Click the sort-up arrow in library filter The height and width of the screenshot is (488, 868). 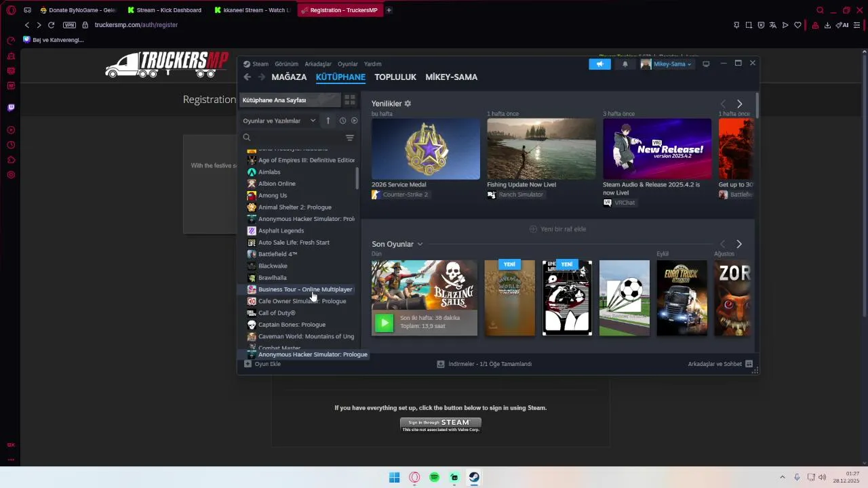tap(328, 121)
